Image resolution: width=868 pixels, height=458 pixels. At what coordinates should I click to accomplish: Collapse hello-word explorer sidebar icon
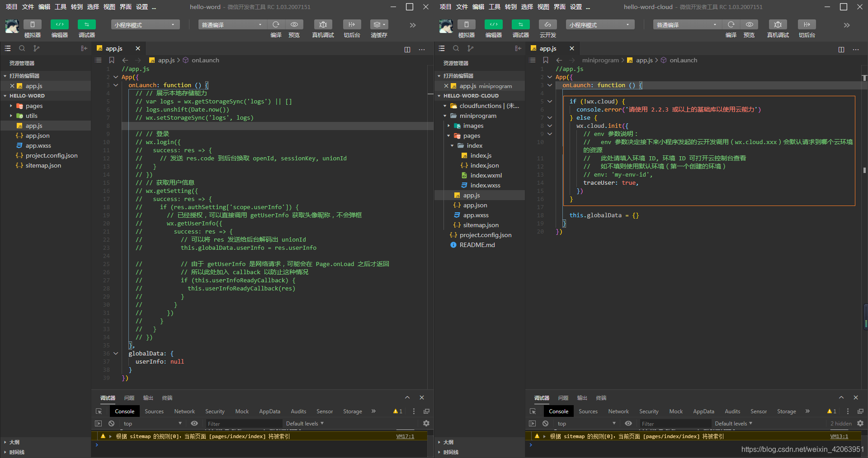click(x=84, y=48)
